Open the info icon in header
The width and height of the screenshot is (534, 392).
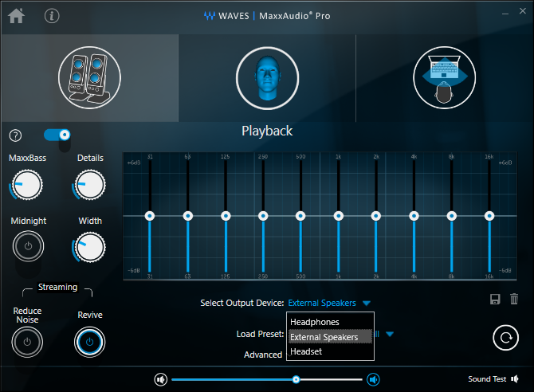52,16
